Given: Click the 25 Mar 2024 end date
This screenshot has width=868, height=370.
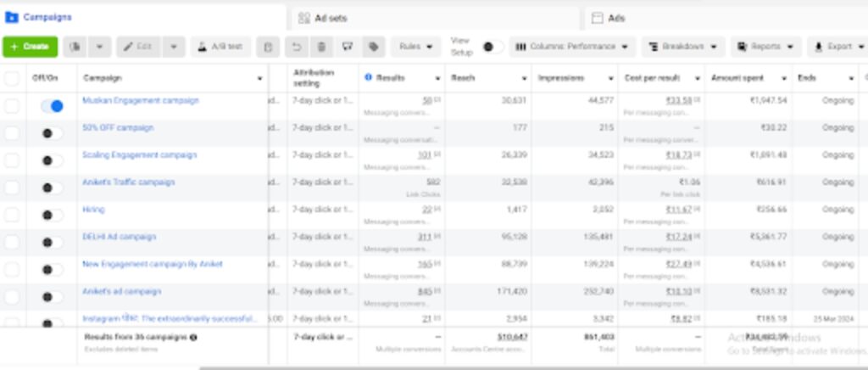Looking at the screenshot, I should [833, 319].
